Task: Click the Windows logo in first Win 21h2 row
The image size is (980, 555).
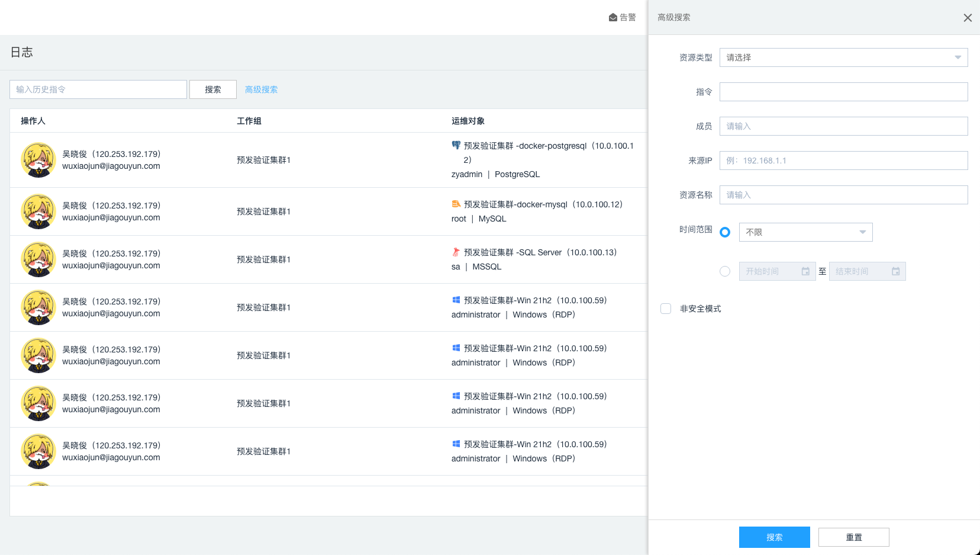Action: click(x=456, y=300)
